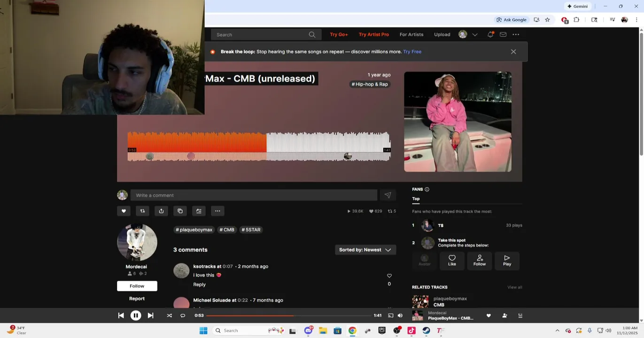Report the track via the Report link

(x=137, y=299)
